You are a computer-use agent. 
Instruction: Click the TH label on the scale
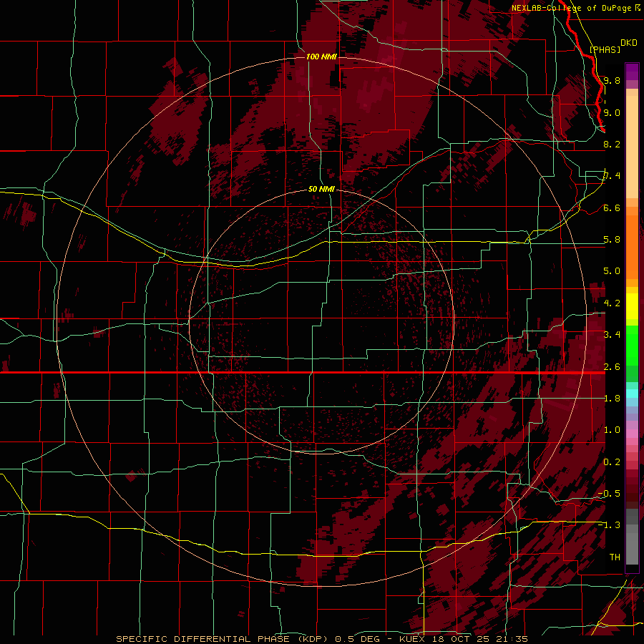[615, 557]
